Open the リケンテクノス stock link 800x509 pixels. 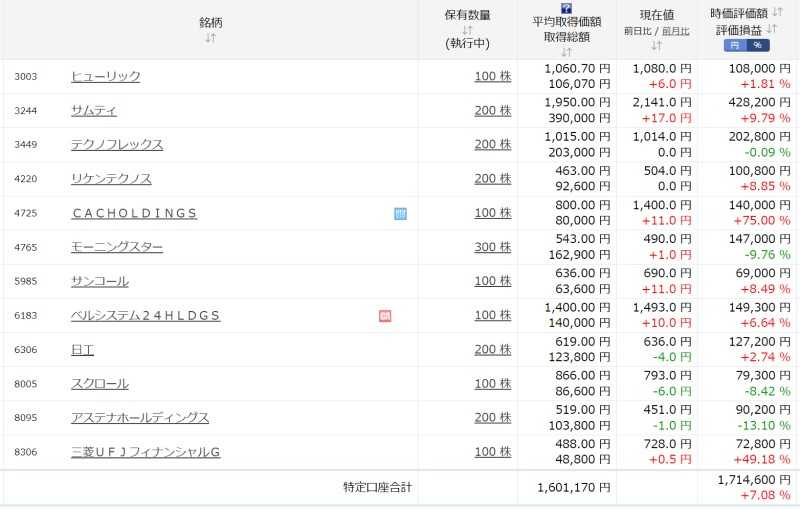click(x=111, y=179)
